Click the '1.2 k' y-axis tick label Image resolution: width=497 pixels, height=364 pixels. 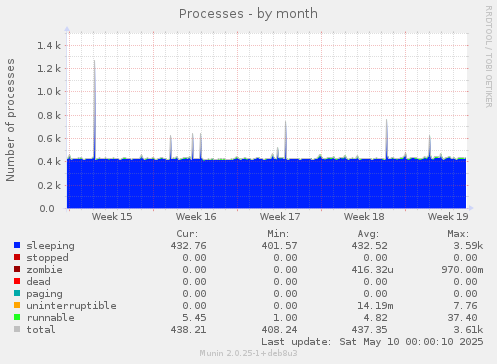point(49,68)
